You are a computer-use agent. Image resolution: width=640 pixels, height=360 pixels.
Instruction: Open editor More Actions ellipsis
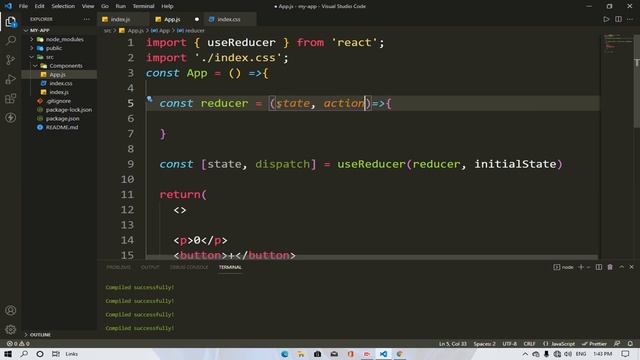tap(630, 19)
